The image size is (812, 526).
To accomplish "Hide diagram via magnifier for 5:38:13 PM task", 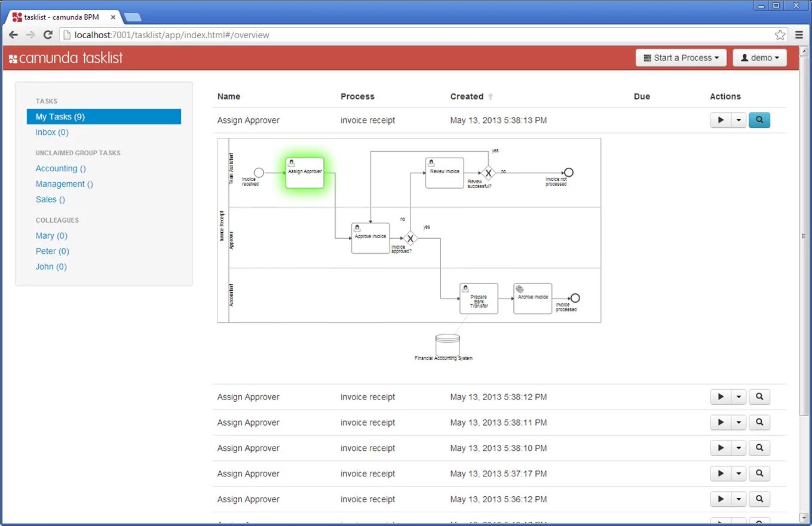I will (x=759, y=120).
